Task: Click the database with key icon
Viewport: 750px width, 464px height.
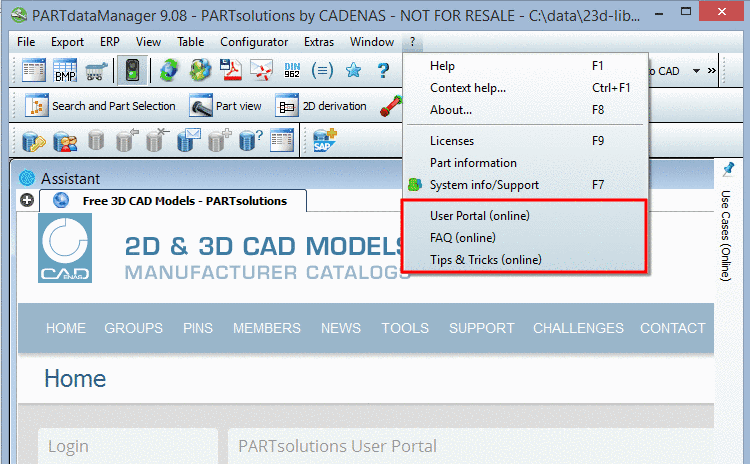Action: click(x=33, y=142)
